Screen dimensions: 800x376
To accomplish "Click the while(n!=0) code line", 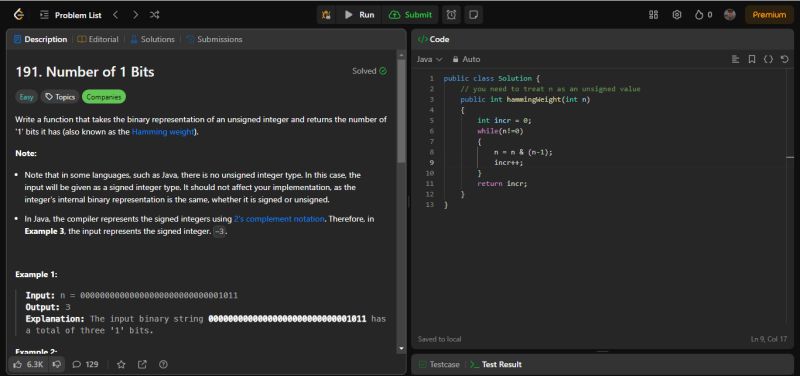I will coord(500,131).
